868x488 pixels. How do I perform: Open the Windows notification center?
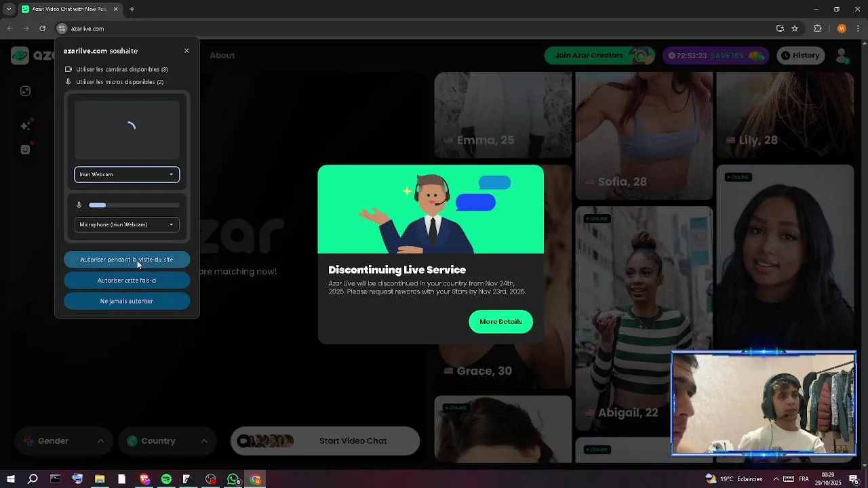[854, 479]
